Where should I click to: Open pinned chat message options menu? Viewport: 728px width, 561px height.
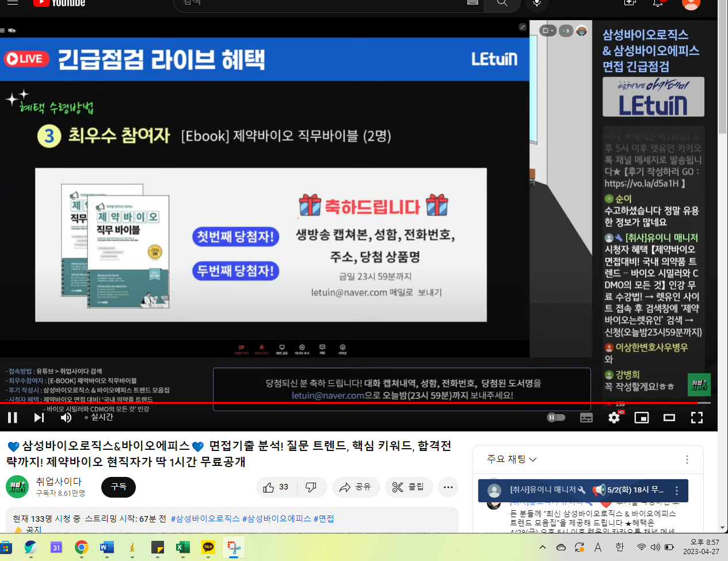click(x=677, y=491)
